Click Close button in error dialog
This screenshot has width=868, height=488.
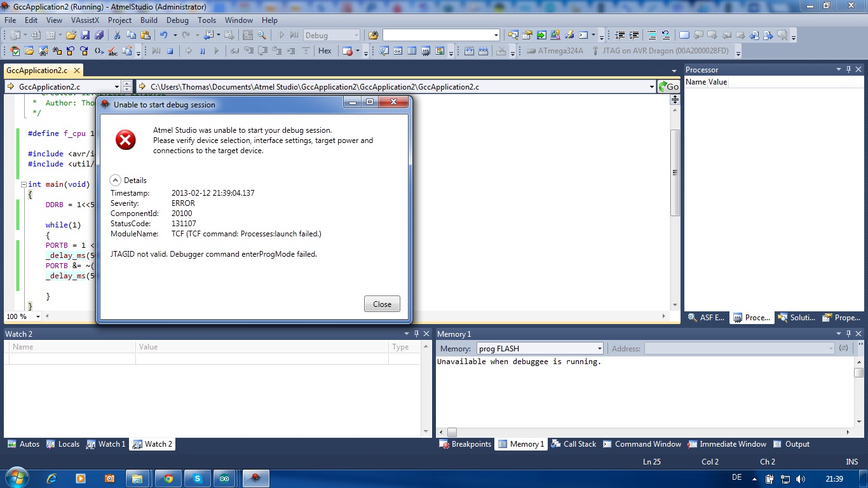382,304
